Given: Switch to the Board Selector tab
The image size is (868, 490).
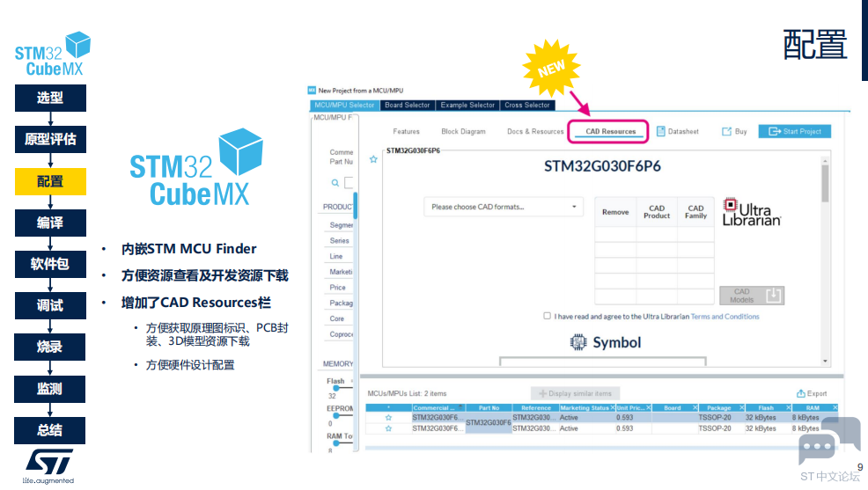Looking at the screenshot, I should click(x=408, y=105).
